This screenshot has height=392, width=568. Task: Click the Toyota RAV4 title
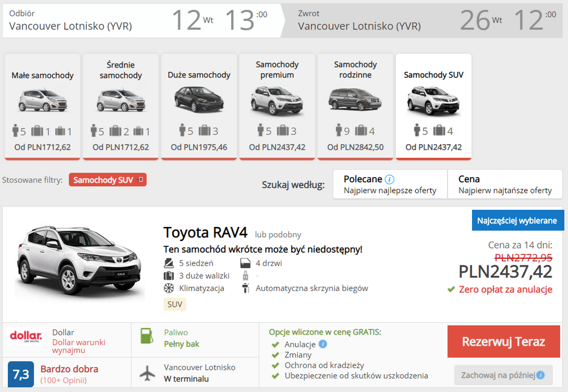click(x=206, y=233)
